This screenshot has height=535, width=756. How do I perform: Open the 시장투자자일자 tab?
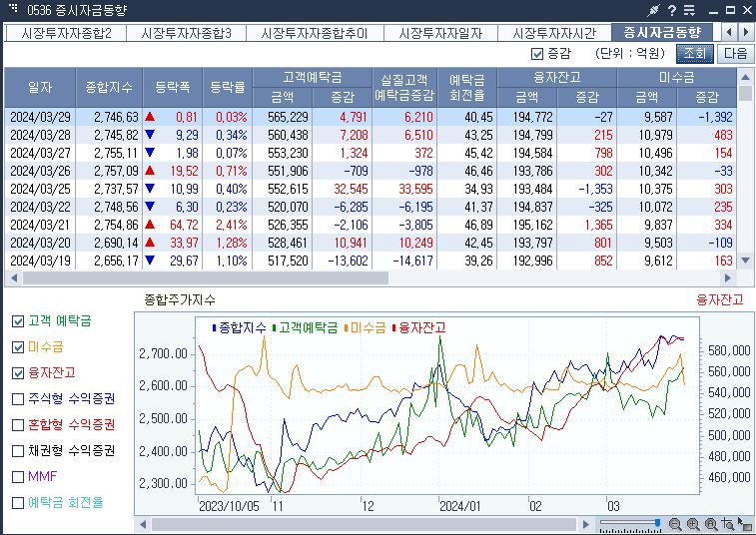(440, 33)
